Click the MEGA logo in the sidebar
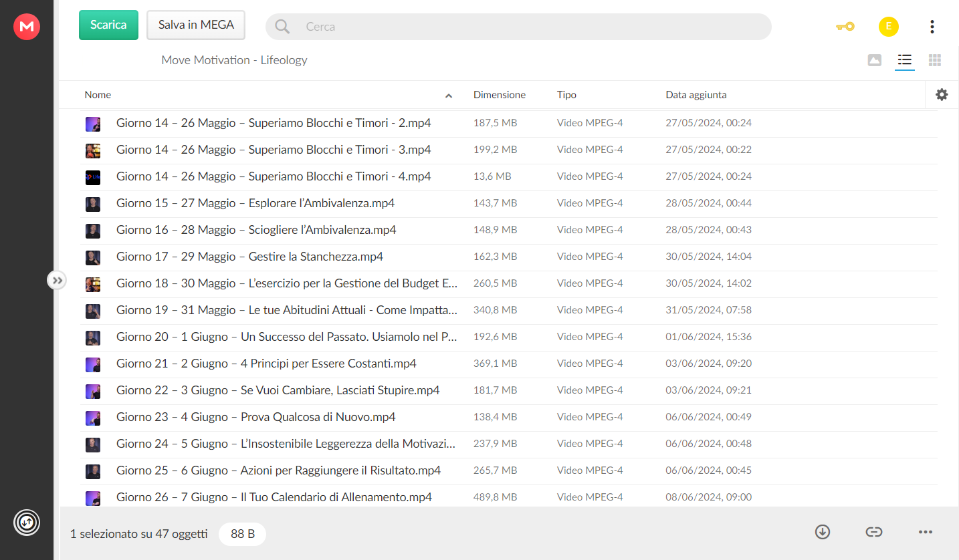The width and height of the screenshot is (959, 560). point(27,26)
